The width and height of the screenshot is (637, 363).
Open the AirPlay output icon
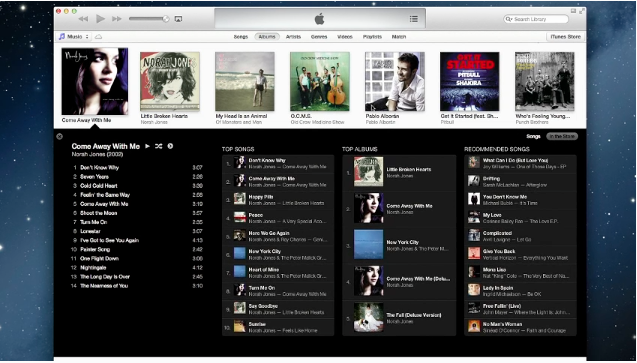178,19
